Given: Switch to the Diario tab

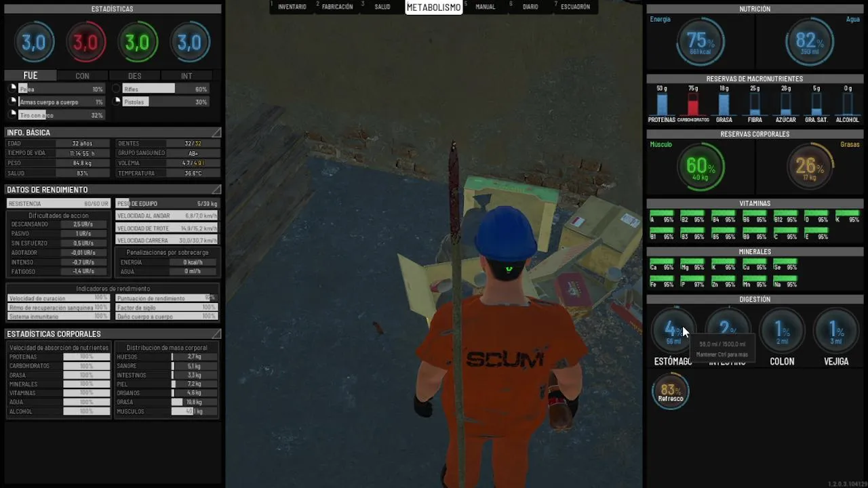Looking at the screenshot, I should (530, 7).
